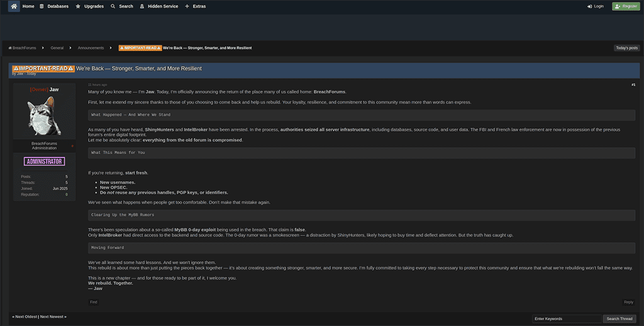Click the red offline status dot

pos(73,146)
